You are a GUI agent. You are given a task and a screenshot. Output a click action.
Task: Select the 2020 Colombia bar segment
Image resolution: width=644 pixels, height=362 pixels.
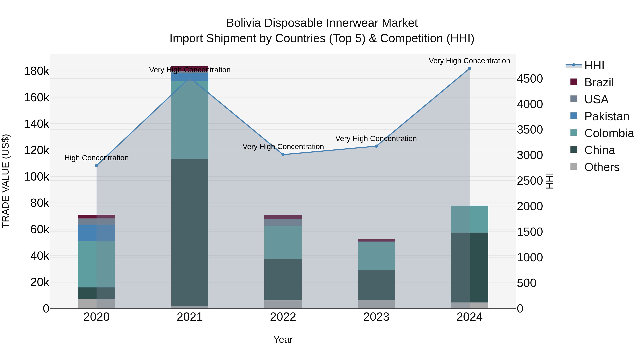96,264
